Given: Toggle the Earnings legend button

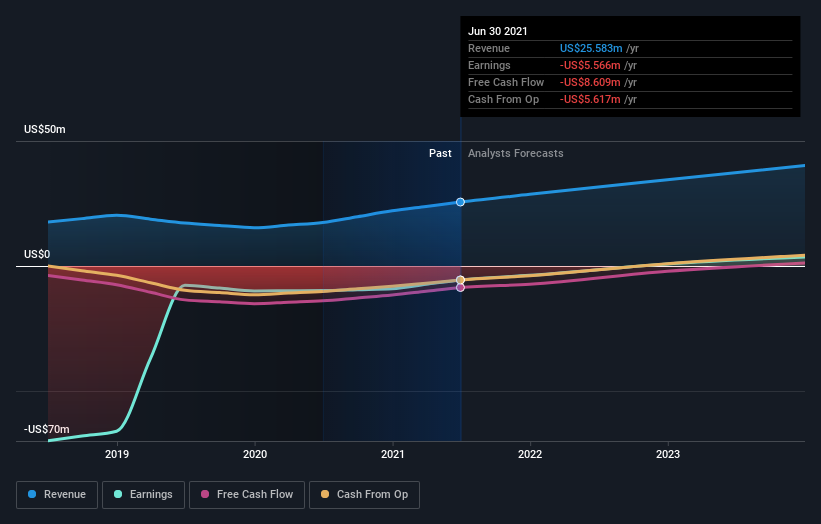Looking at the screenshot, I should [x=143, y=495].
